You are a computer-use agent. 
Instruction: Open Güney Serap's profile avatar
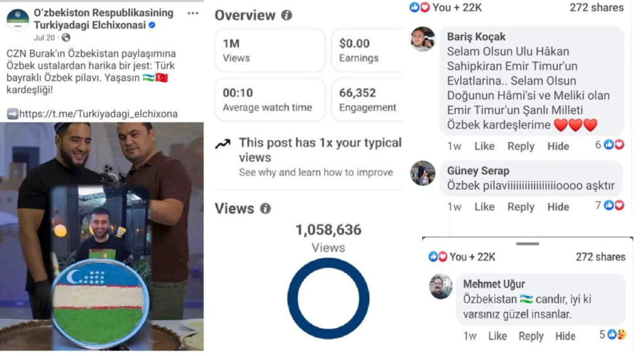tap(423, 173)
